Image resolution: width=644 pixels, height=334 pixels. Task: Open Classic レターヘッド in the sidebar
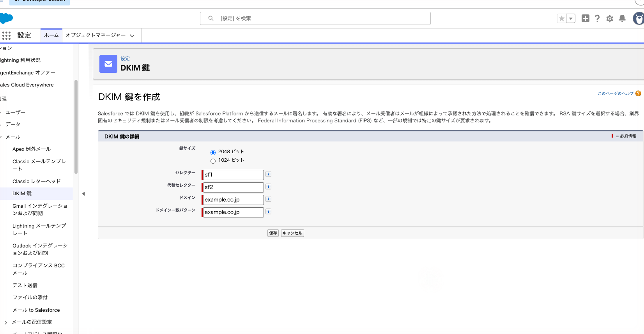point(37,181)
